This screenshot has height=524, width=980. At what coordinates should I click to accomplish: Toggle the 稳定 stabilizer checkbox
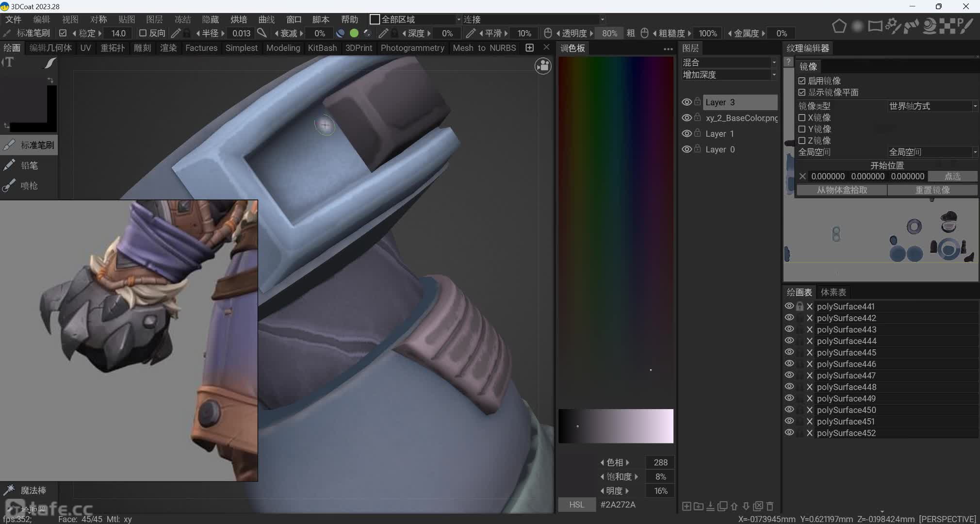[x=63, y=33]
